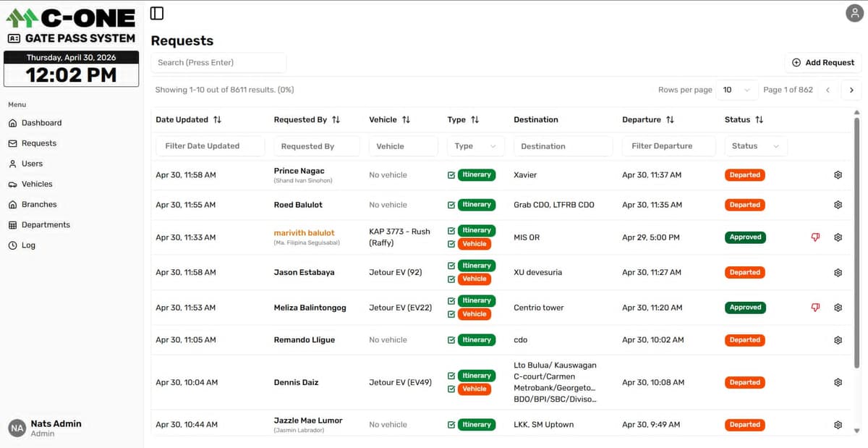Image resolution: width=868 pixels, height=448 pixels.
Task: Open settings gear for Prince Nagac row
Action: tap(838, 175)
